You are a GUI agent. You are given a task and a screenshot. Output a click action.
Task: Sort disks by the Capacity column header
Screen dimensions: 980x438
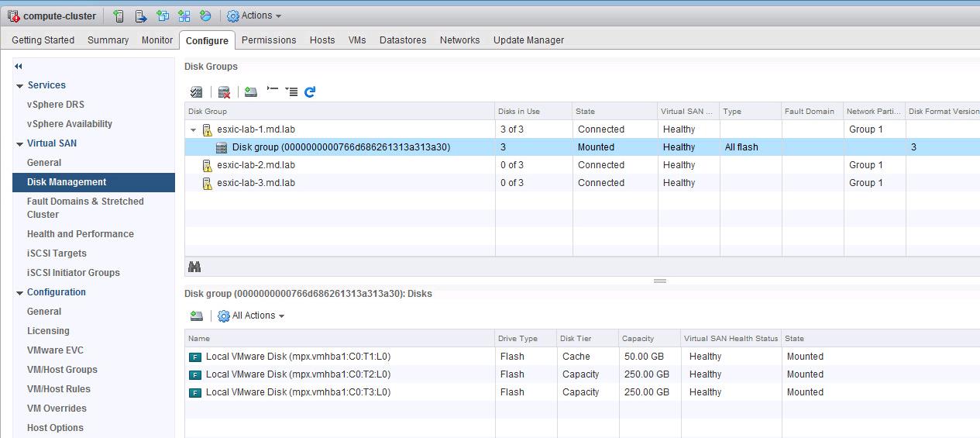coord(649,339)
